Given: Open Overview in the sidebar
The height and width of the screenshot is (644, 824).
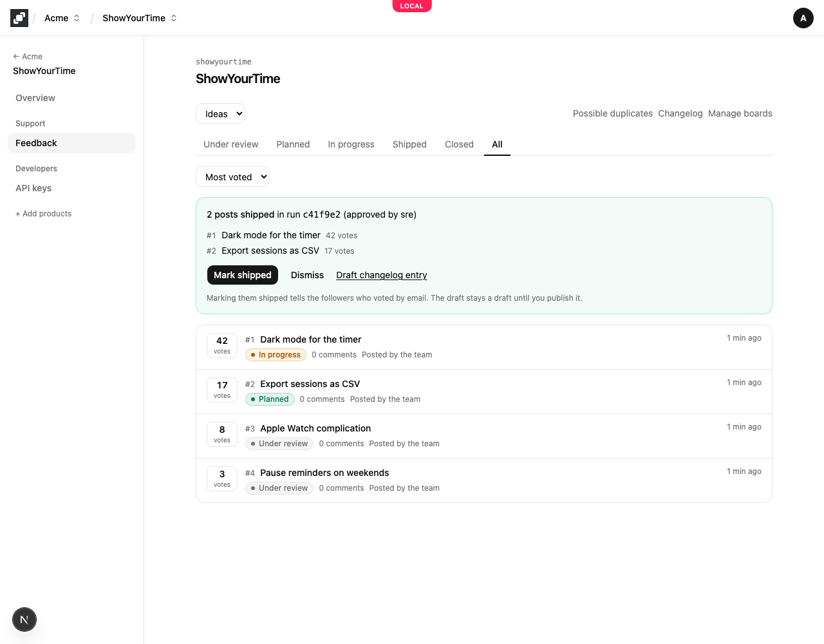Looking at the screenshot, I should (71, 98).
